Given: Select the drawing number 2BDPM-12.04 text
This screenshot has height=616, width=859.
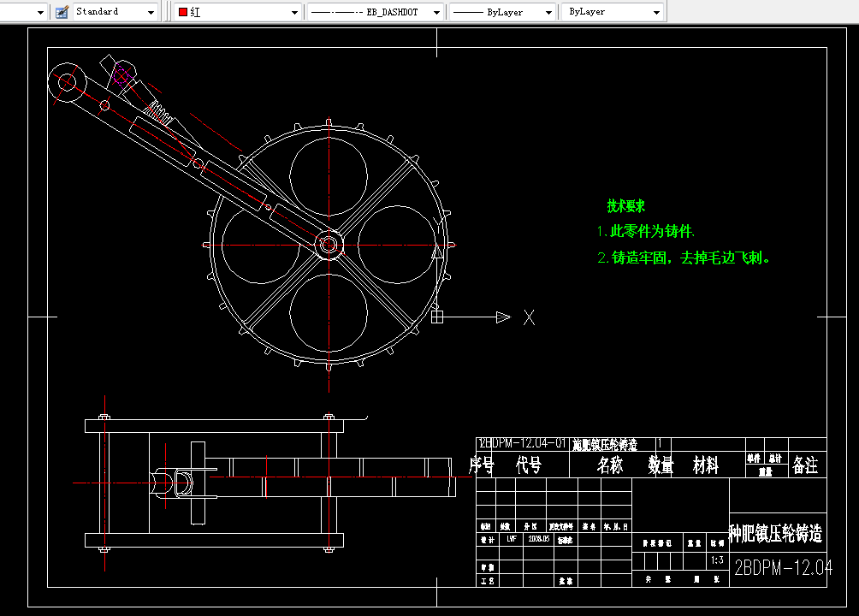Looking at the screenshot, I should coord(784,568).
